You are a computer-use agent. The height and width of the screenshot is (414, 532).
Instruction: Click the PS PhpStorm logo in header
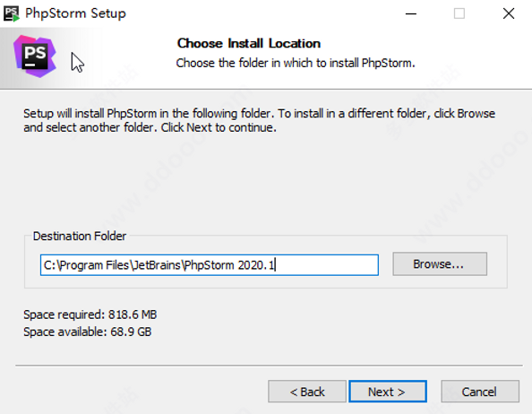point(35,56)
